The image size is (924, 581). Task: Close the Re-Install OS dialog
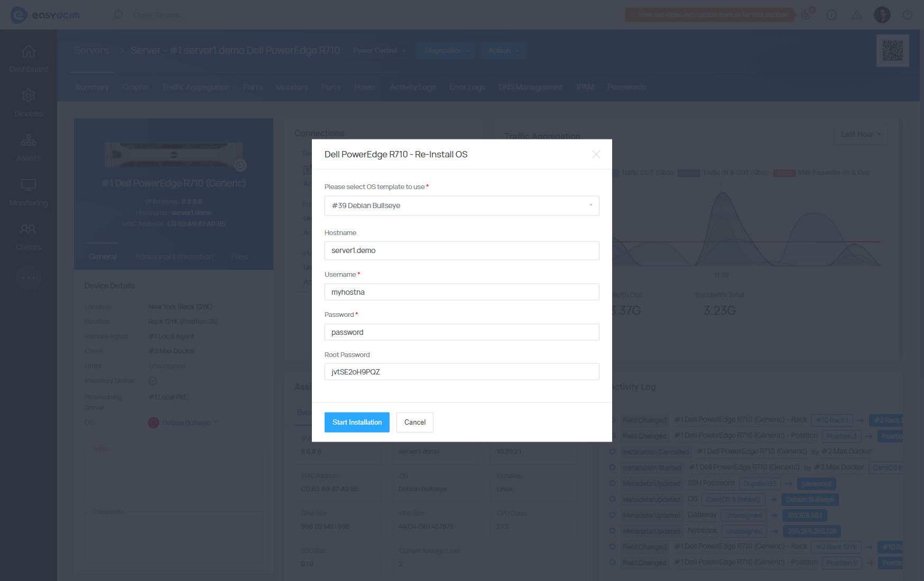[x=596, y=154]
